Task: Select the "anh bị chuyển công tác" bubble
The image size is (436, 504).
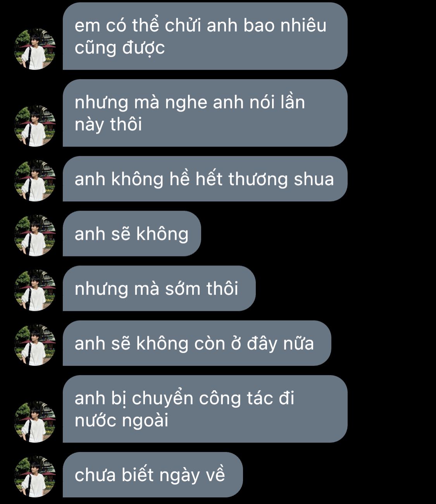Action: point(205,409)
